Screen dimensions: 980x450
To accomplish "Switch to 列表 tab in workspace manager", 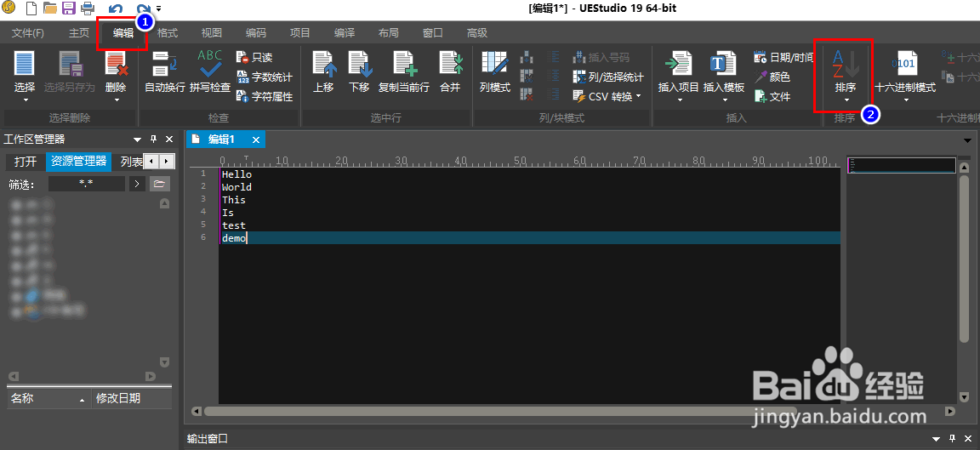I will click(129, 162).
